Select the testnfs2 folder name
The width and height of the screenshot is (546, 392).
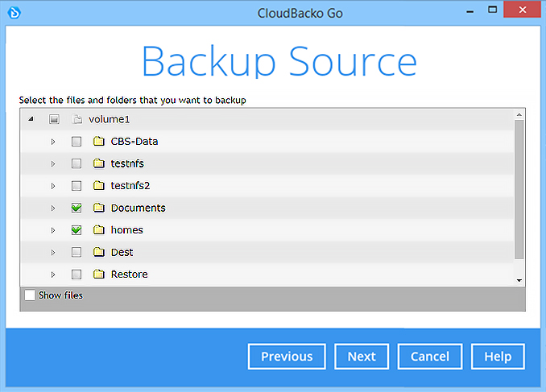pyautogui.click(x=130, y=186)
